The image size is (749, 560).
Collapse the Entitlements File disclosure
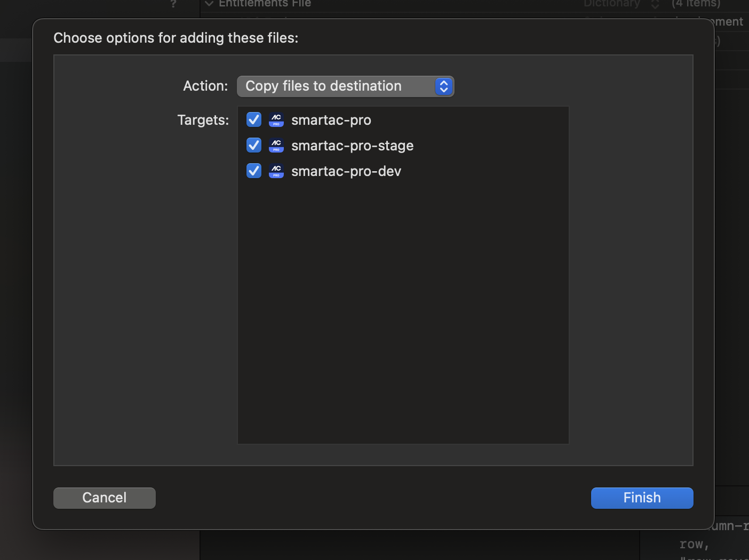pos(209,4)
